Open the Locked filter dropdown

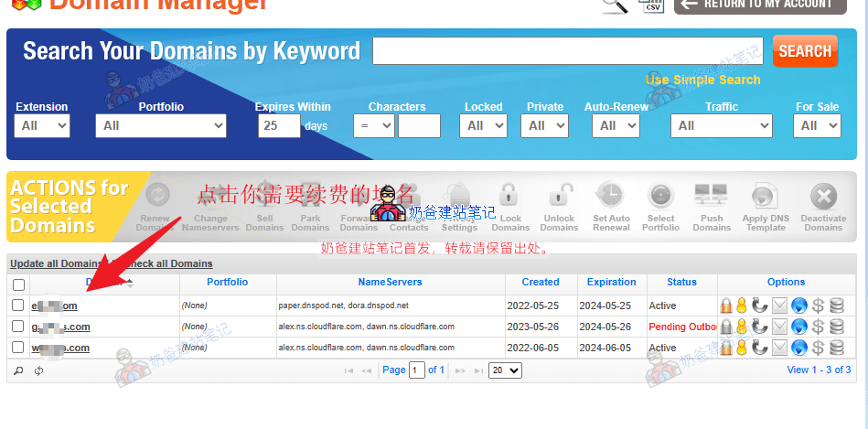tap(483, 125)
